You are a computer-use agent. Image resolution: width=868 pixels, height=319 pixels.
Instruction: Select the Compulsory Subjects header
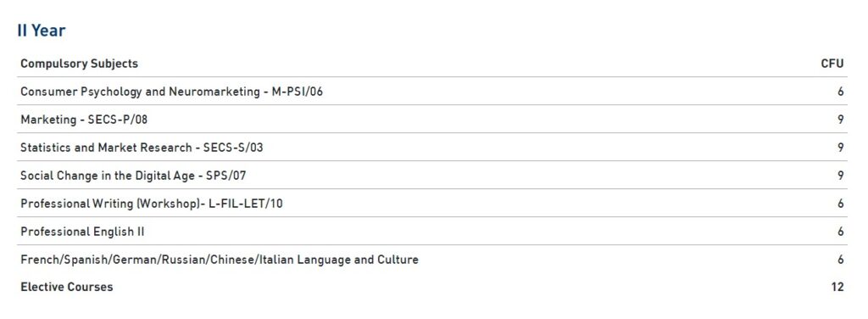pyautogui.click(x=79, y=64)
